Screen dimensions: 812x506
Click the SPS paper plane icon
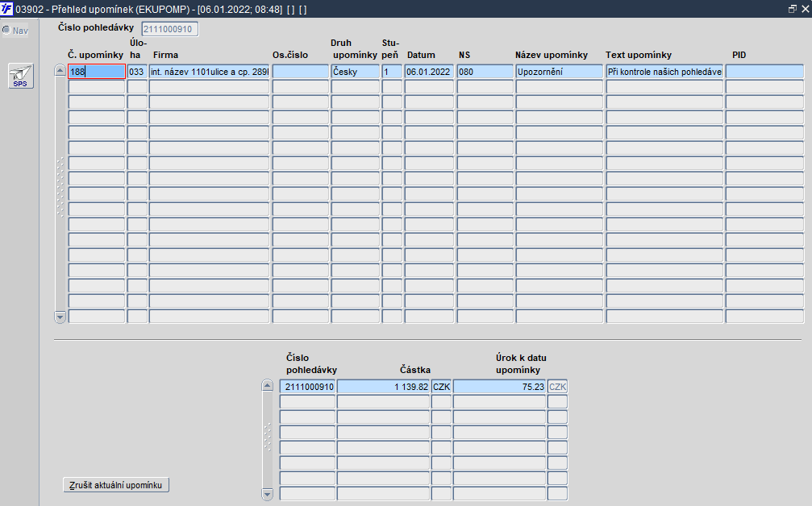coord(21,76)
